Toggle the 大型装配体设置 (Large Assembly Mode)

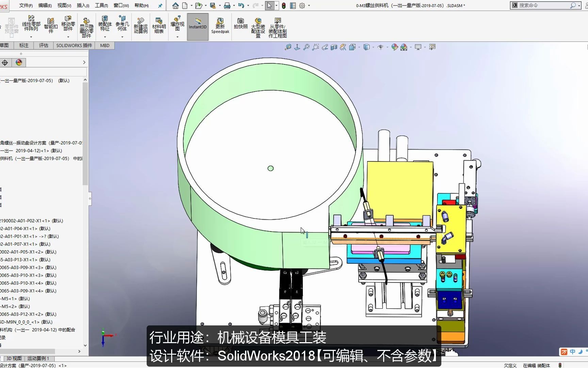pyautogui.click(x=258, y=24)
